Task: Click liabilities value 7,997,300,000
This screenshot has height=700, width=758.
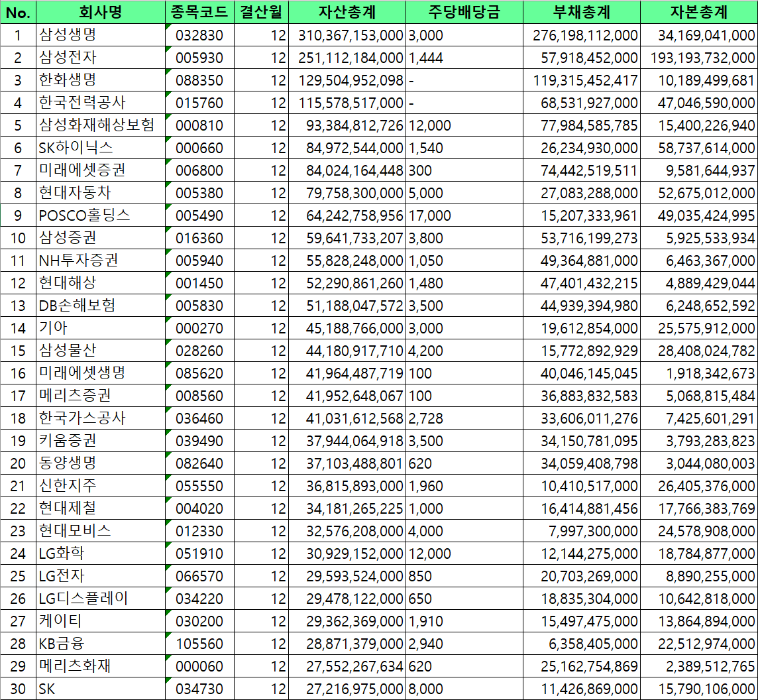Action: click(582, 531)
